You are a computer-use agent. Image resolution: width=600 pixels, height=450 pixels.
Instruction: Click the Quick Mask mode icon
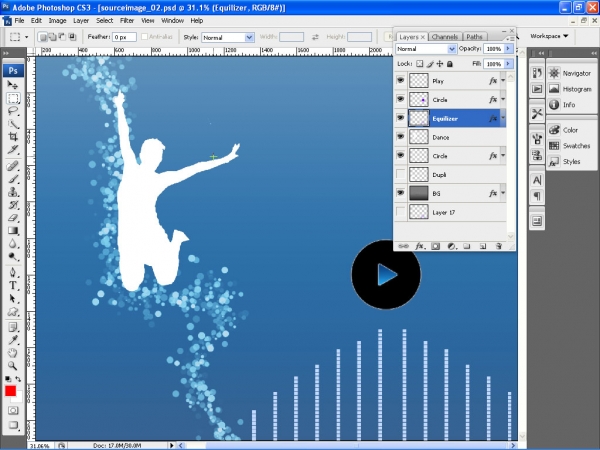coord(13,411)
